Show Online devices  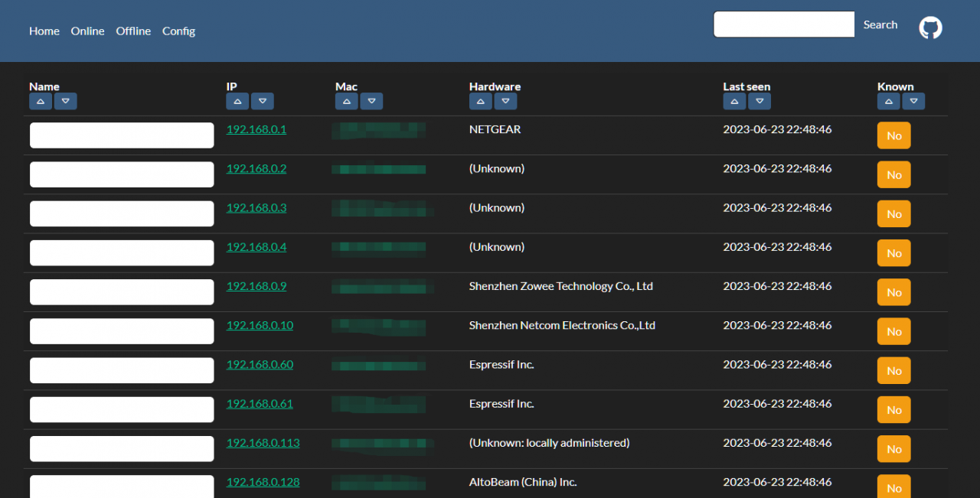88,31
